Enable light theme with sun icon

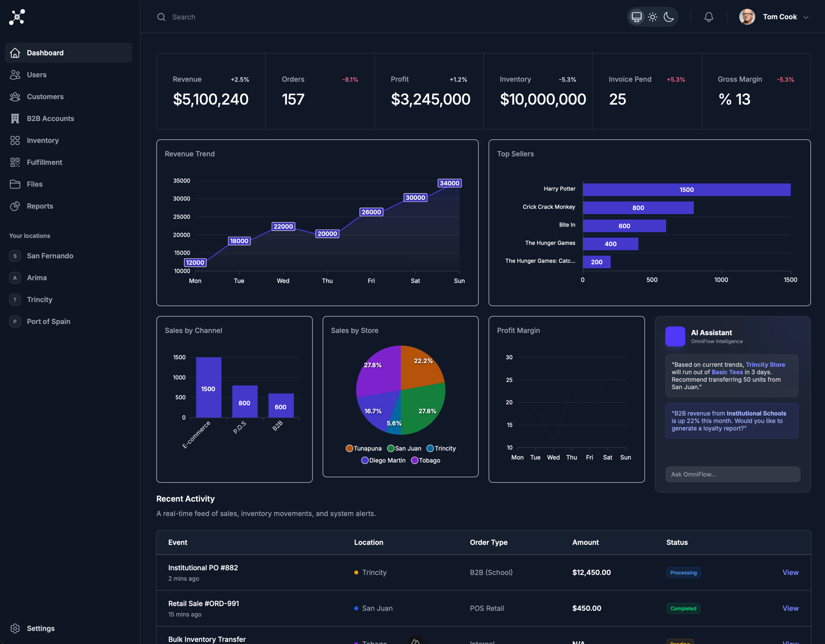click(653, 17)
